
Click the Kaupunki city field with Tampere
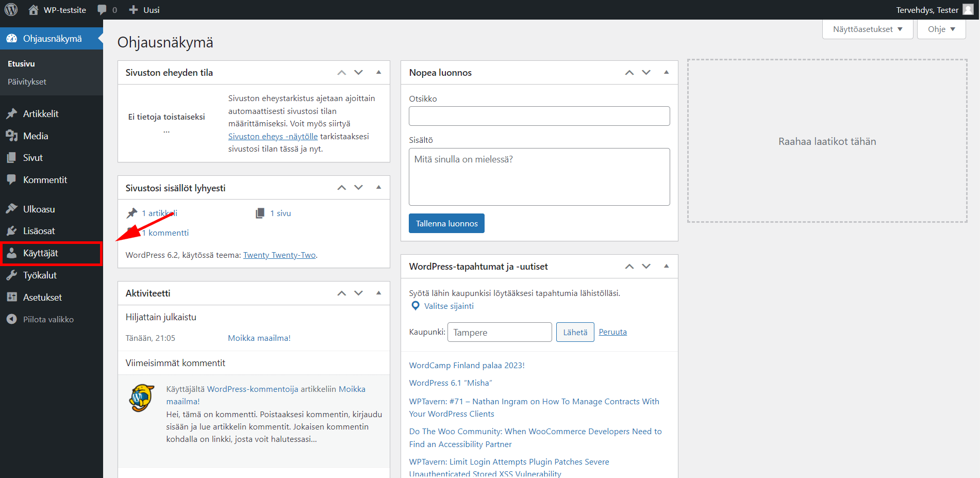pos(500,332)
